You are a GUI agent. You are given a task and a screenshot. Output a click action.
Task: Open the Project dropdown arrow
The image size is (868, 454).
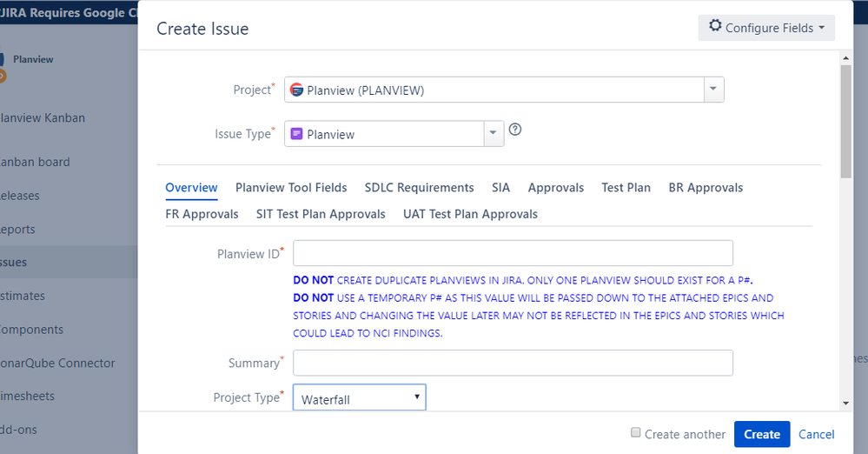[713, 90]
